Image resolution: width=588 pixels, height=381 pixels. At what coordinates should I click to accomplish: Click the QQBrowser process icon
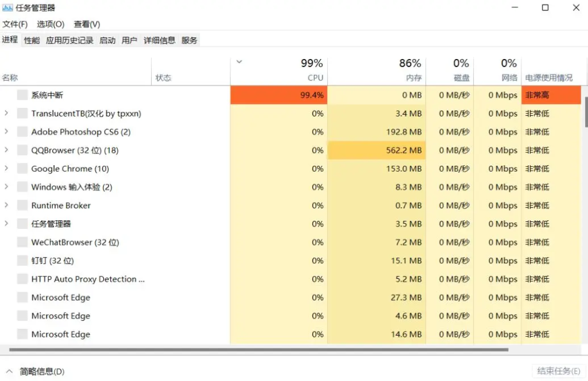[22, 150]
